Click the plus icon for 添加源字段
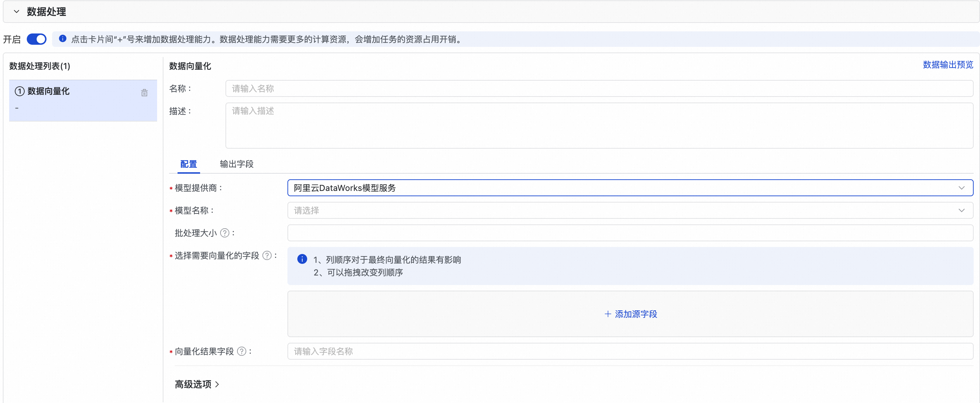This screenshot has height=403, width=980. [x=608, y=314]
